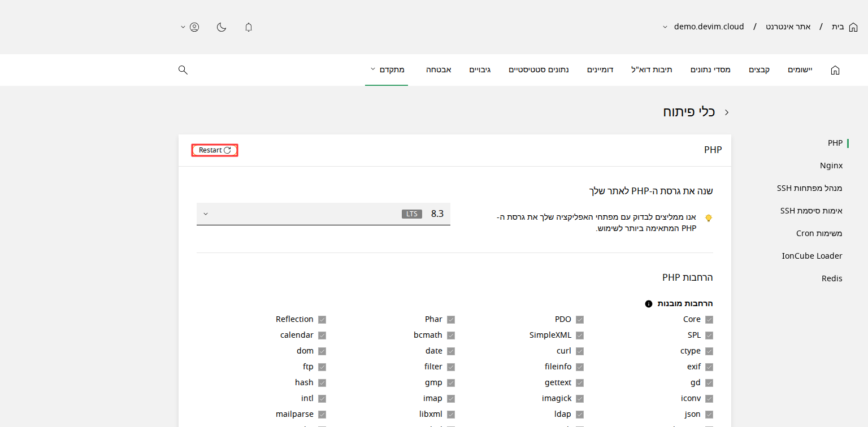Click the הרחבות PHP section heading
Viewport: 868px width, 427px height.
[688, 277]
